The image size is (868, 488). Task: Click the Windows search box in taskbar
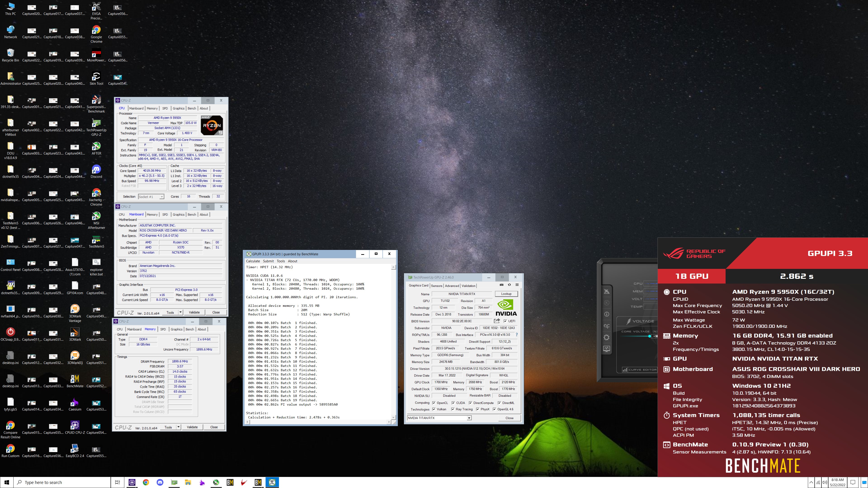coord(62,482)
